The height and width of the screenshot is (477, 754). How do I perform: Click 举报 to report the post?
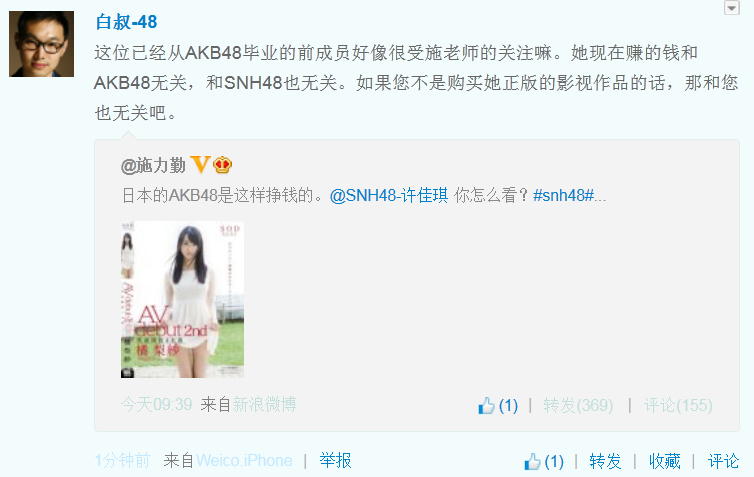click(335, 460)
